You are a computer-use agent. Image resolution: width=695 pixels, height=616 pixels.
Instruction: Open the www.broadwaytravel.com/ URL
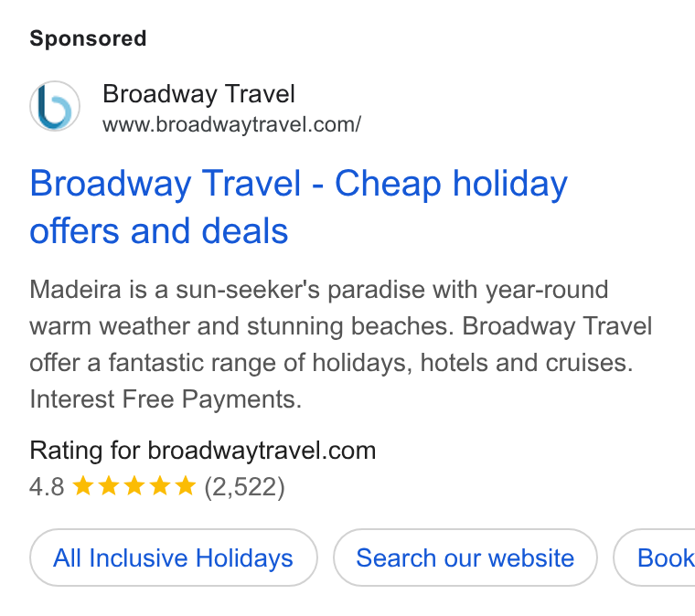pos(231,124)
